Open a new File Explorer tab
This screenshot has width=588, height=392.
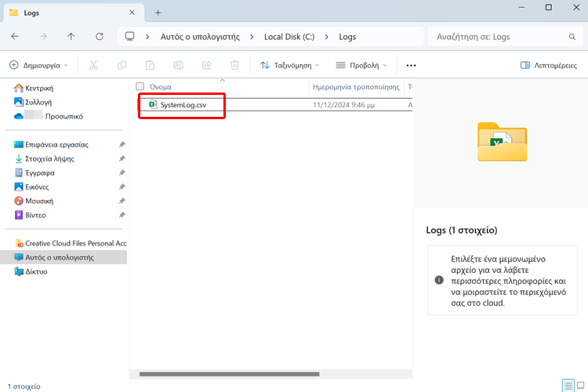pos(158,13)
